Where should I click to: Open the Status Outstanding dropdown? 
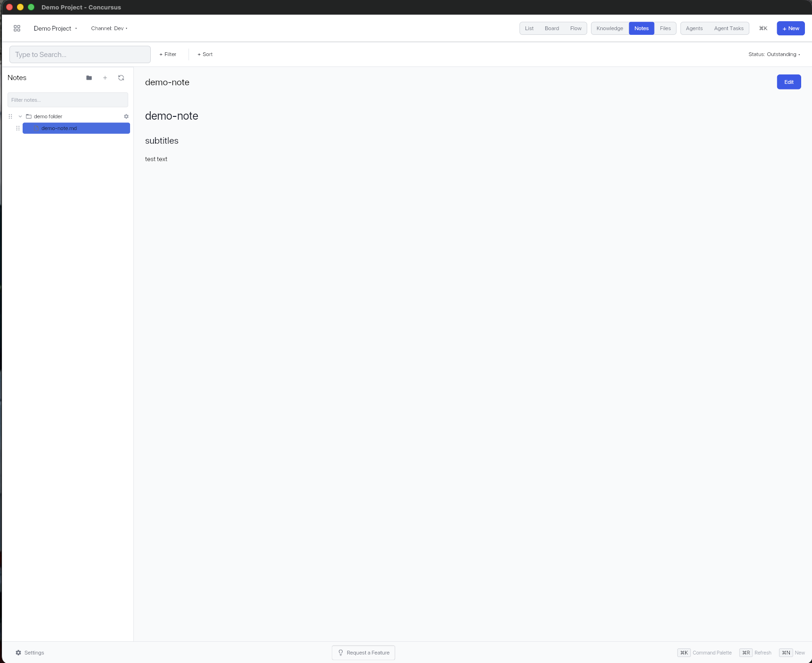click(774, 54)
